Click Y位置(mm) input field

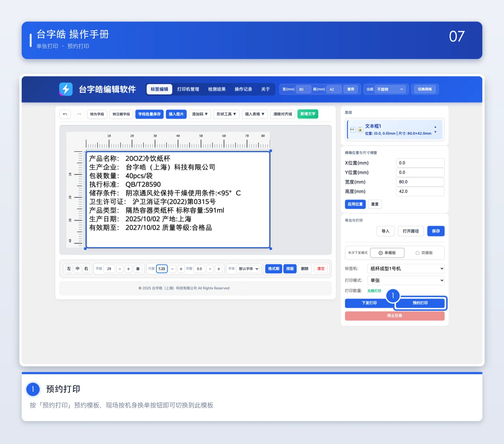(420, 172)
